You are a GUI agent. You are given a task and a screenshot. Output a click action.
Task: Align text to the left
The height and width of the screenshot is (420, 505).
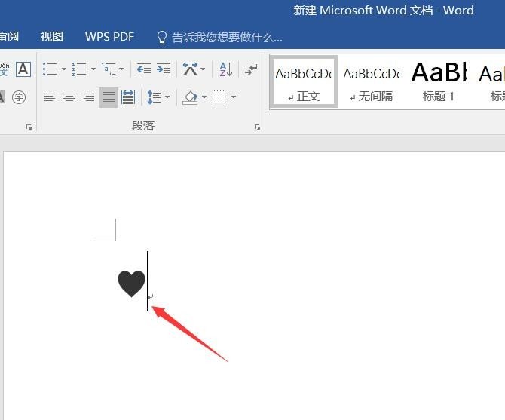(50, 97)
